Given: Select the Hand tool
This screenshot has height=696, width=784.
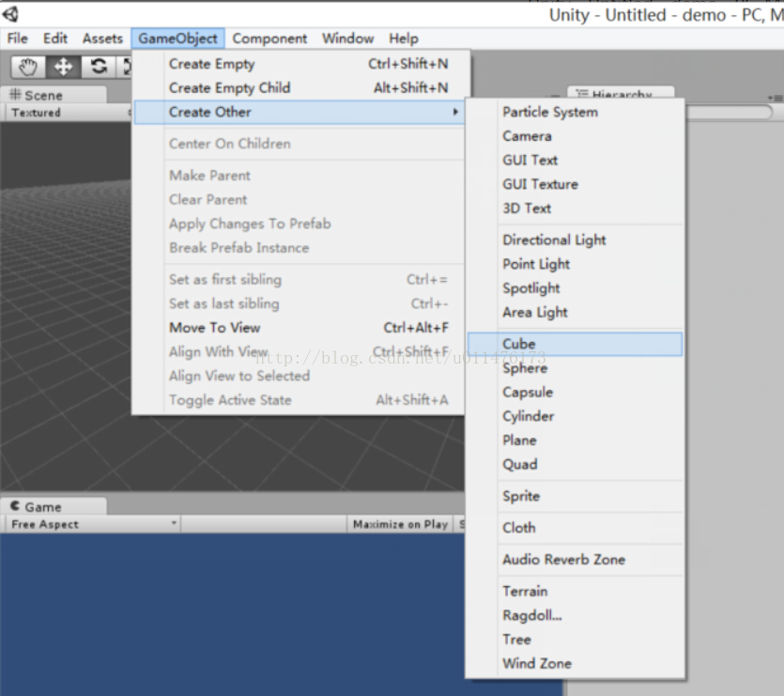Looking at the screenshot, I should tap(28, 67).
